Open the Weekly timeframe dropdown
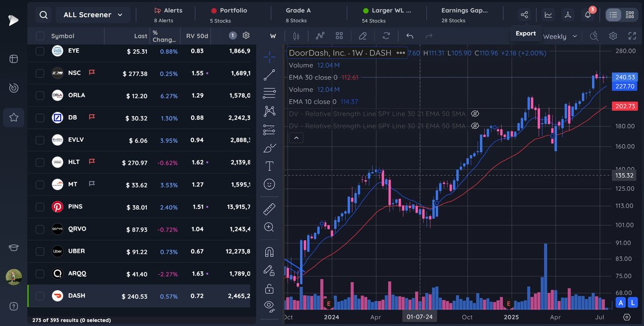644x326 pixels. click(x=560, y=36)
